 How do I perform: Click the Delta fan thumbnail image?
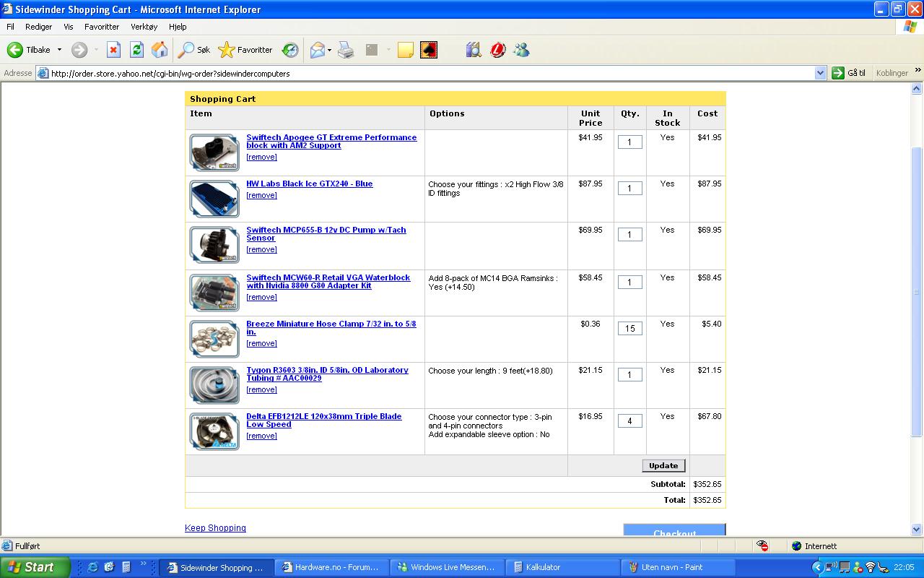point(214,431)
